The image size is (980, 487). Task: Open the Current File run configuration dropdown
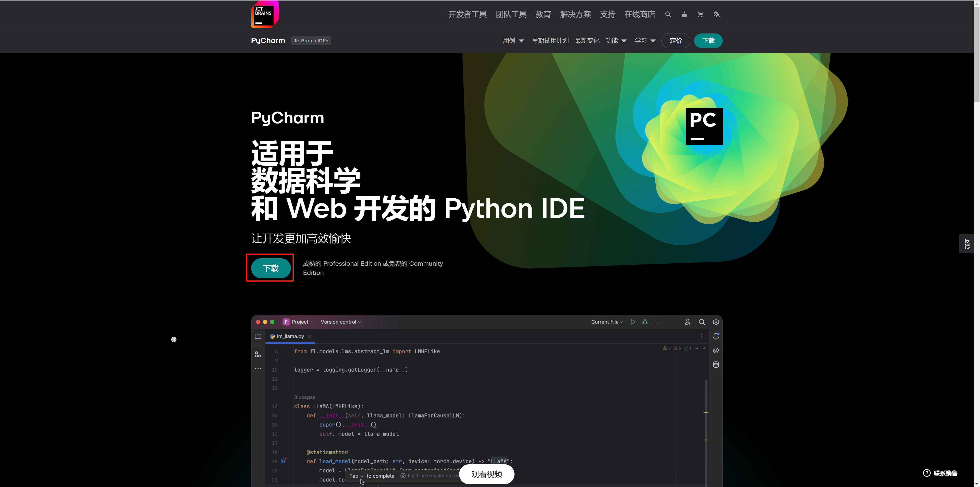pos(607,322)
